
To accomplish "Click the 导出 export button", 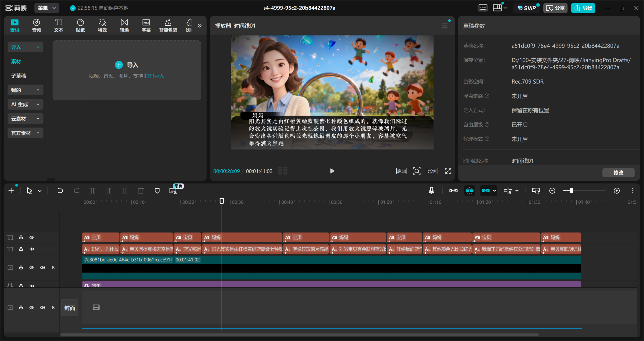I will coord(583,8).
